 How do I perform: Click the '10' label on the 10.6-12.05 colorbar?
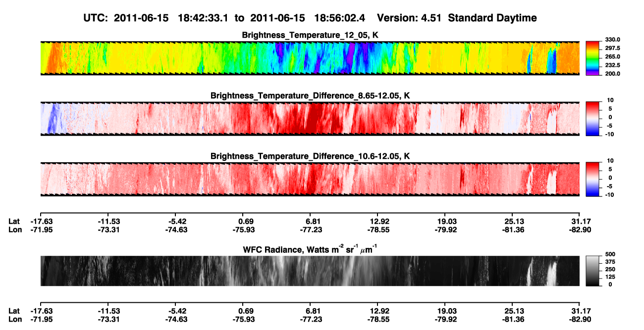click(611, 160)
